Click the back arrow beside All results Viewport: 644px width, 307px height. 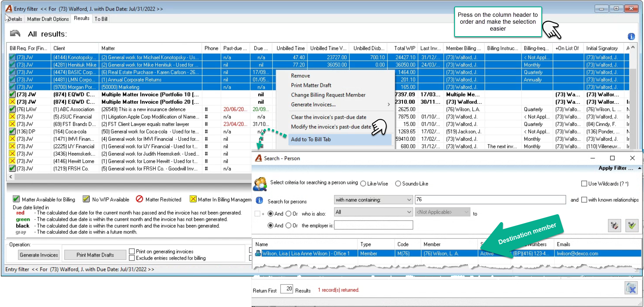(x=15, y=33)
